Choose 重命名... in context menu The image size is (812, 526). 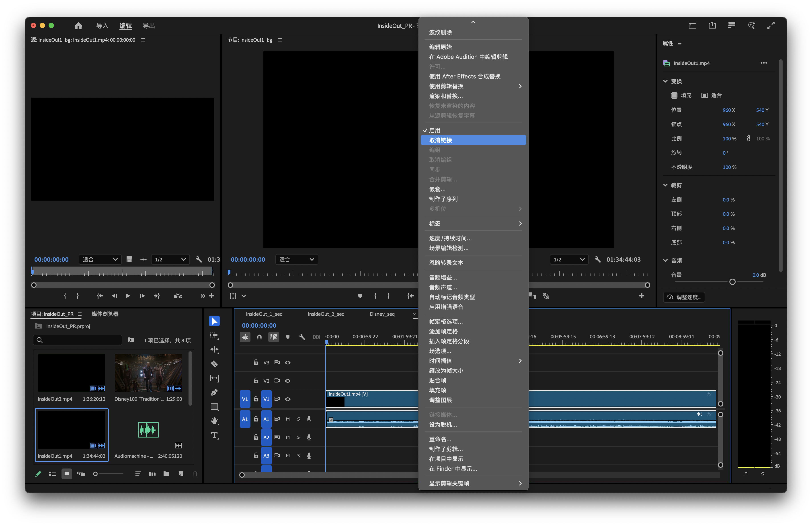[x=473, y=439]
